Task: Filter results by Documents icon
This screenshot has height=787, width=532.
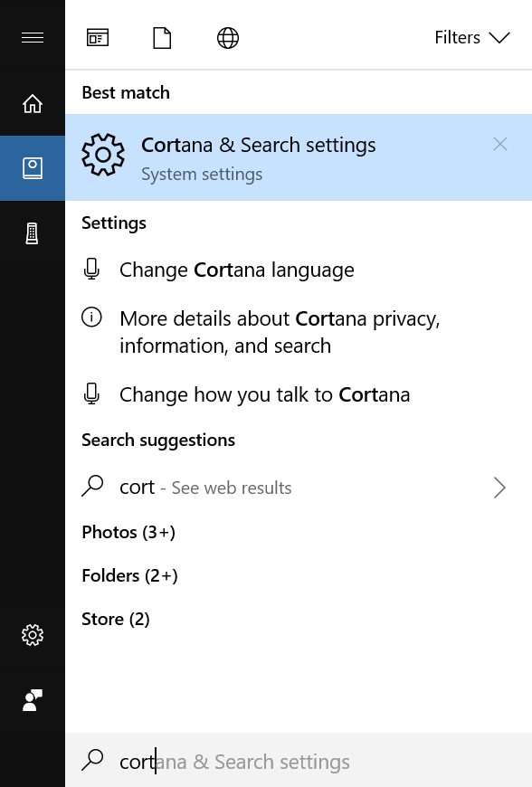Action: tap(162, 38)
